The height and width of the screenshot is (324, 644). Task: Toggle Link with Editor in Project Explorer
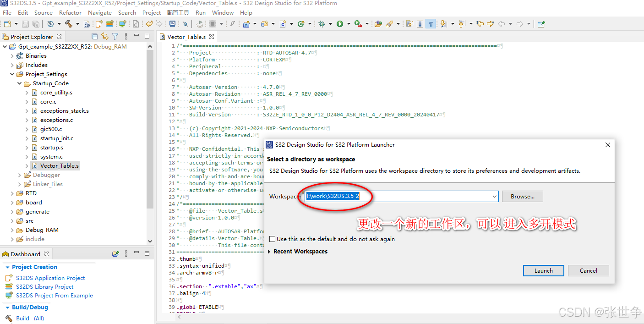tap(105, 37)
